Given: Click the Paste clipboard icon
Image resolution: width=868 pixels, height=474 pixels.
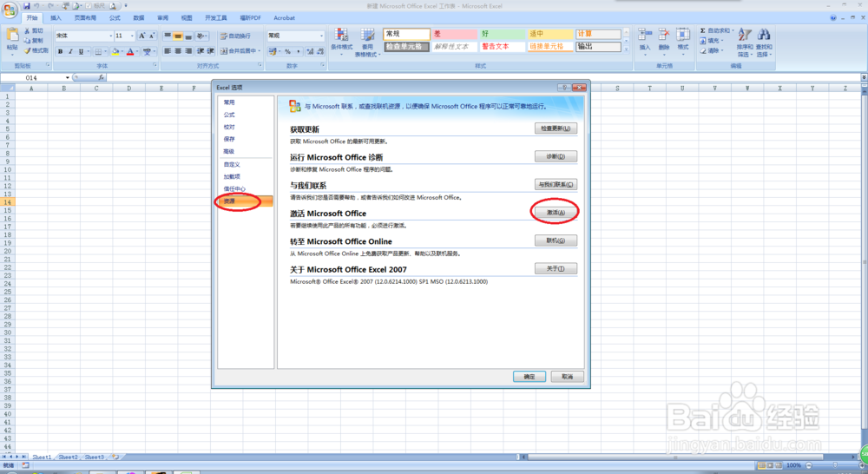Looking at the screenshot, I should tap(12, 35).
